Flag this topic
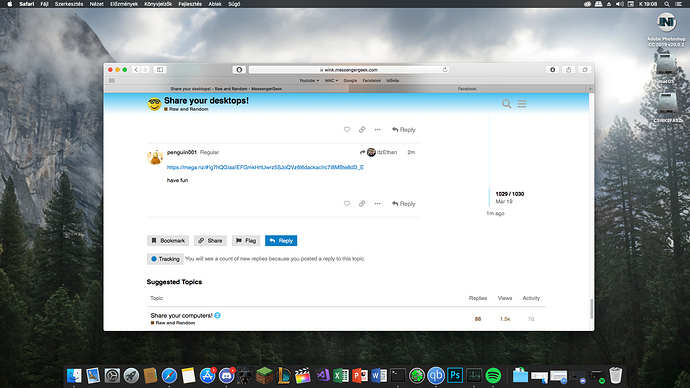The image size is (690, 388). tap(246, 241)
